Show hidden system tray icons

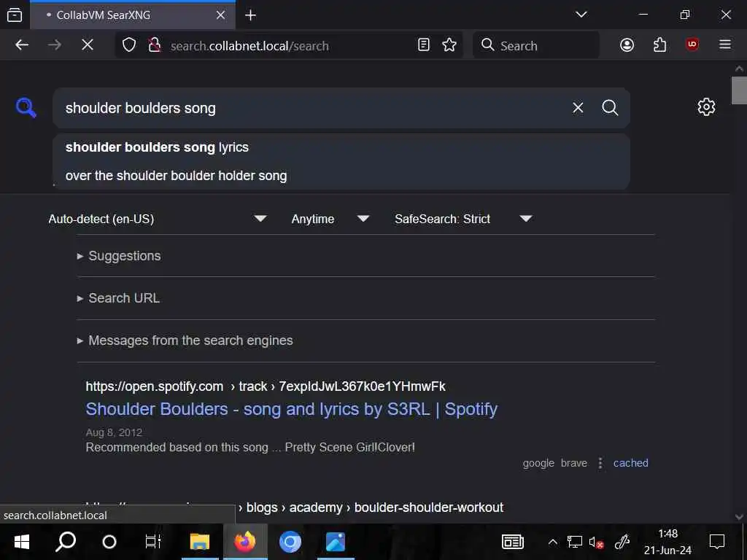[x=553, y=542]
